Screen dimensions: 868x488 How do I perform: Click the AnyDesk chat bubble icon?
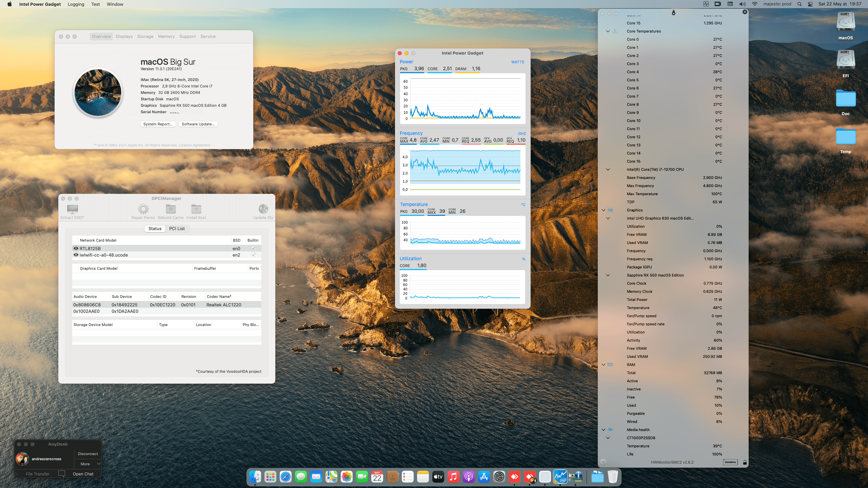[62, 473]
